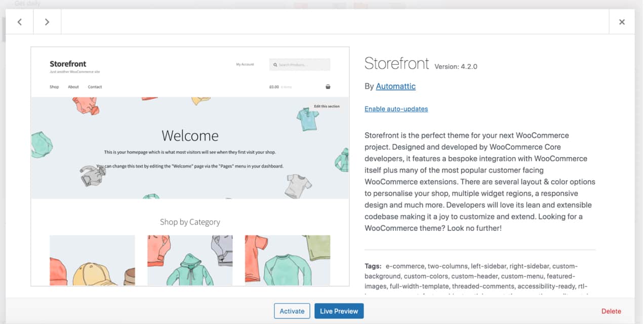This screenshot has height=324, width=644.
Task: Activate the Storefront theme
Action: pos(292,311)
